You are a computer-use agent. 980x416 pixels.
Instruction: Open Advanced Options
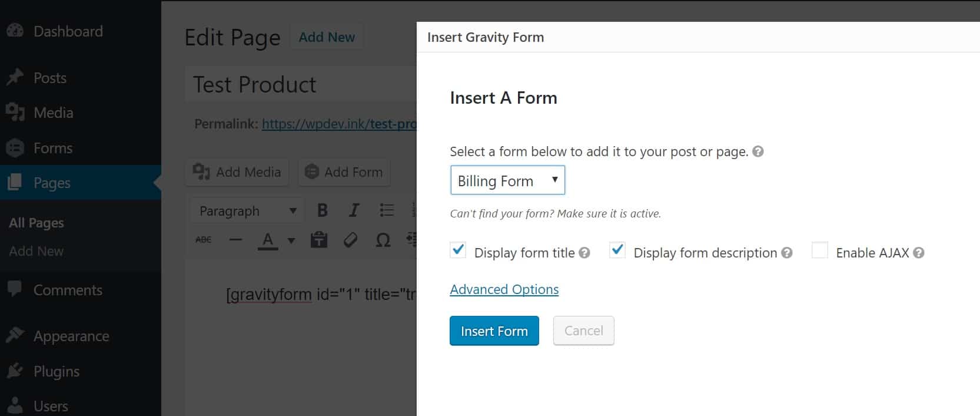(504, 289)
